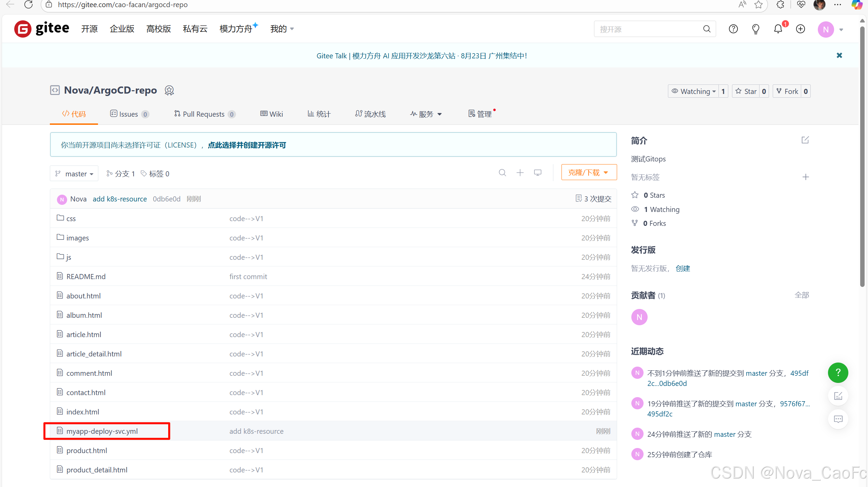Viewport: 868px width, 487px height.
Task: Click 模力方舟 in the top nav
Action: pyautogui.click(x=236, y=29)
